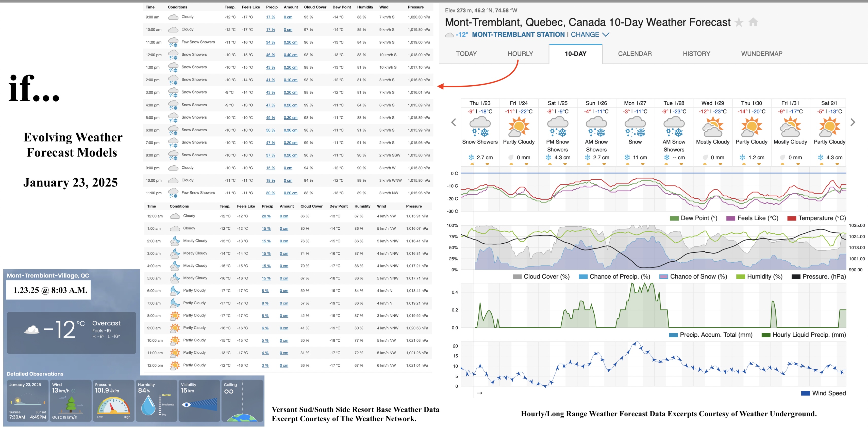The height and width of the screenshot is (441, 868).
Task: Switch to the HOURLY tab
Action: 520,54
